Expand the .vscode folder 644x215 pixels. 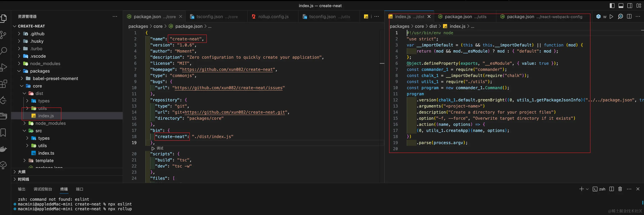19,56
